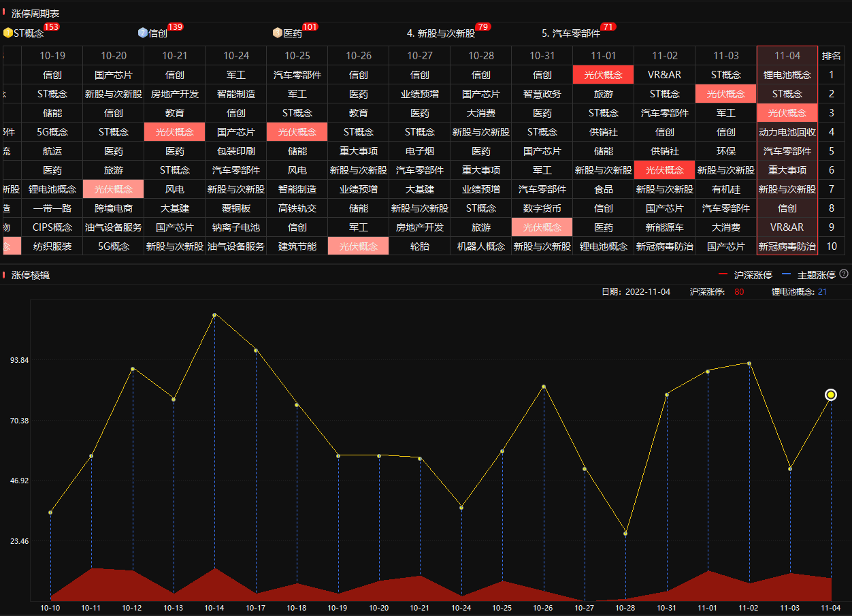852x616 pixels.
Task: Click the 高铁轨交 cell
Action: pyautogui.click(x=297, y=208)
